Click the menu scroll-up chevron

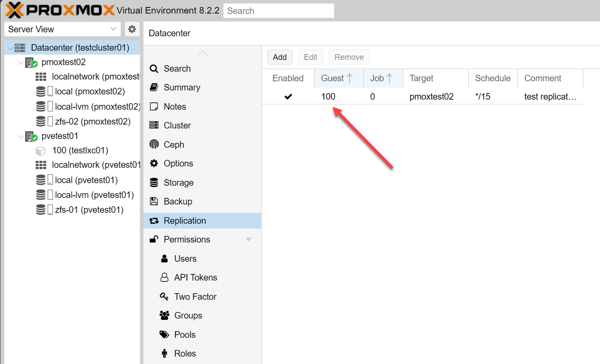[202, 53]
